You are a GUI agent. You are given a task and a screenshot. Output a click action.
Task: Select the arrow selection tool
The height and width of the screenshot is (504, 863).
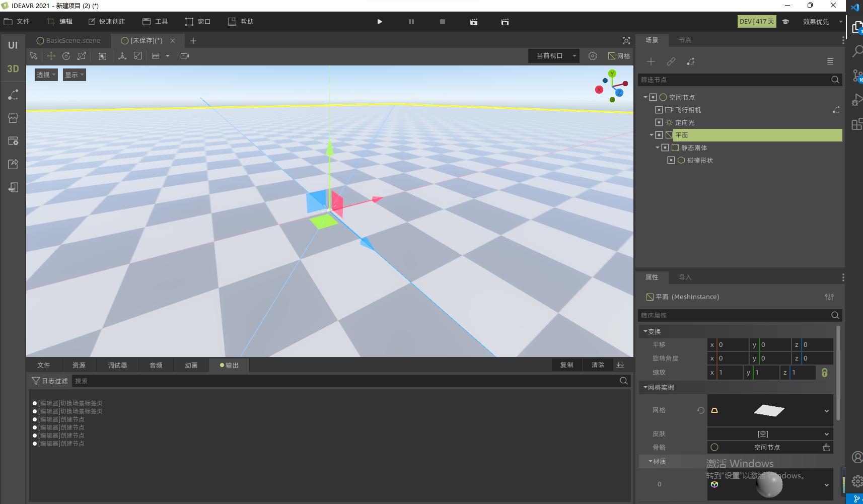click(33, 56)
